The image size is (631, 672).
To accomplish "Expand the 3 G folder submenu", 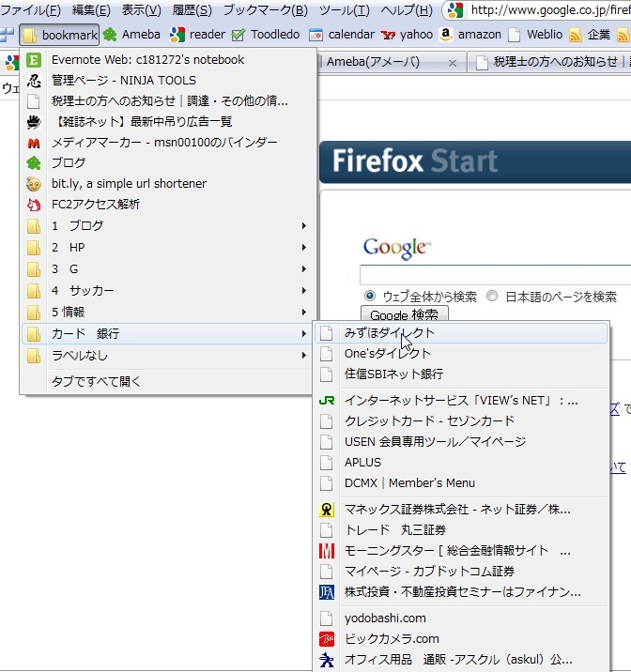I will coord(304,269).
